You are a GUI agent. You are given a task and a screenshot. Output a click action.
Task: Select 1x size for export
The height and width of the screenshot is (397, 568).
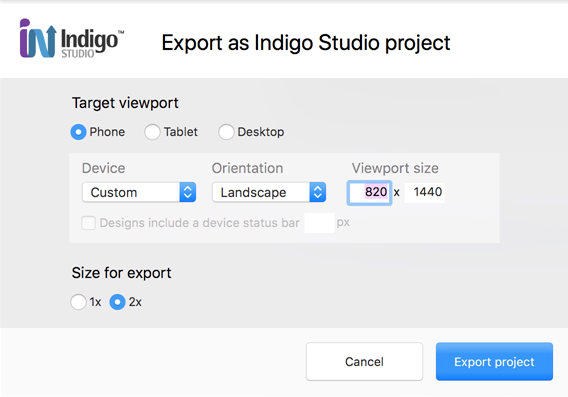point(78,302)
